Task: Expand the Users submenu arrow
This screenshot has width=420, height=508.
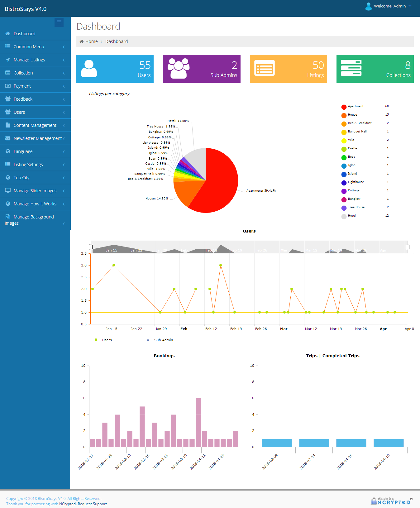Action: pyautogui.click(x=64, y=112)
